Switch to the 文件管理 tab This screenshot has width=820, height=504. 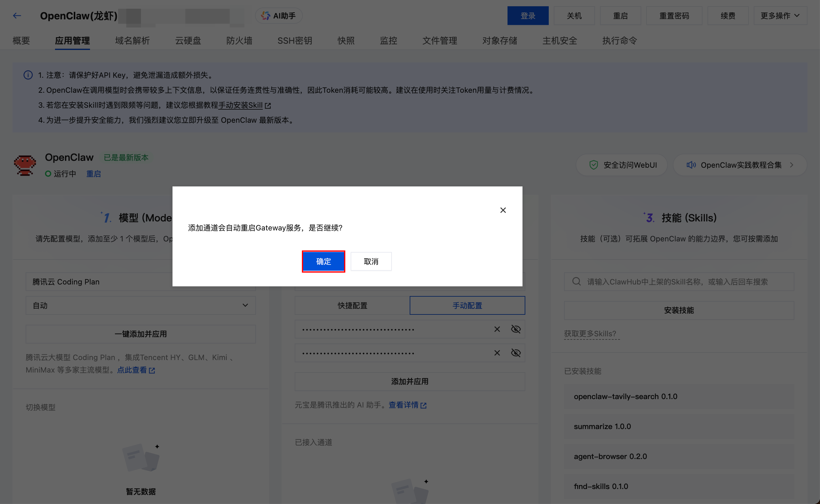tap(439, 40)
